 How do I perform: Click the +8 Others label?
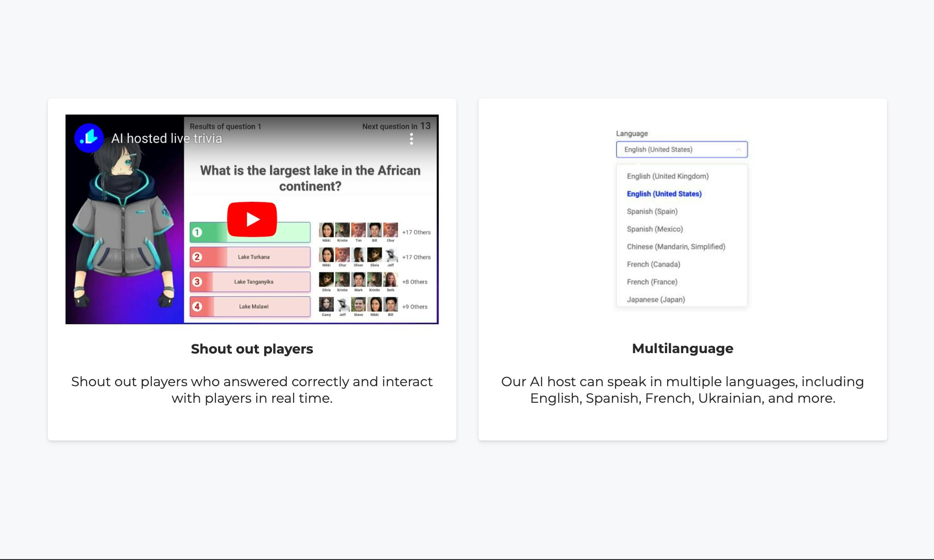coord(415,282)
